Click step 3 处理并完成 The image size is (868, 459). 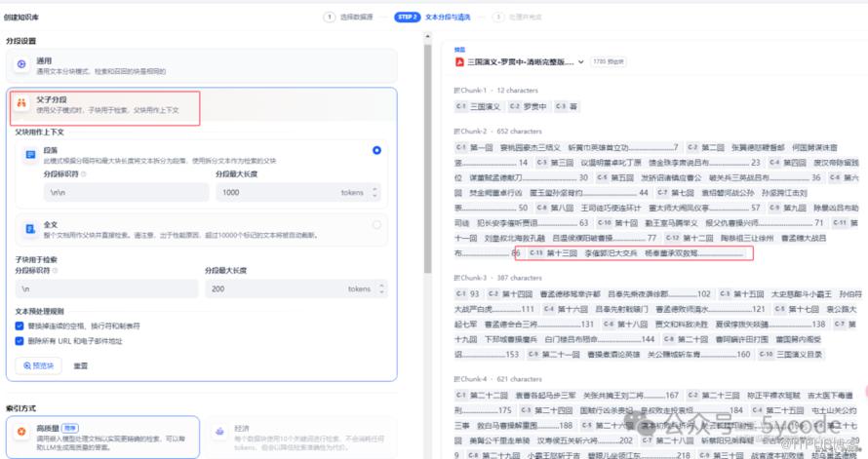517,18
